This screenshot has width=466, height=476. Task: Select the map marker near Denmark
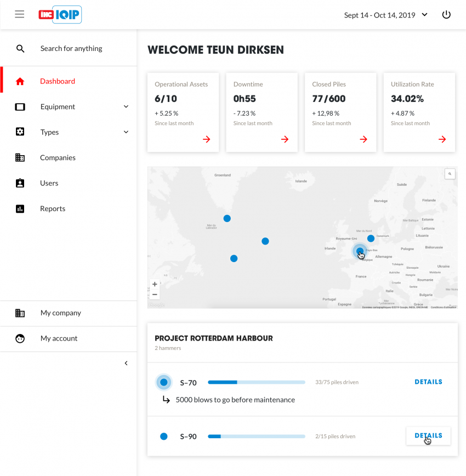(x=371, y=238)
